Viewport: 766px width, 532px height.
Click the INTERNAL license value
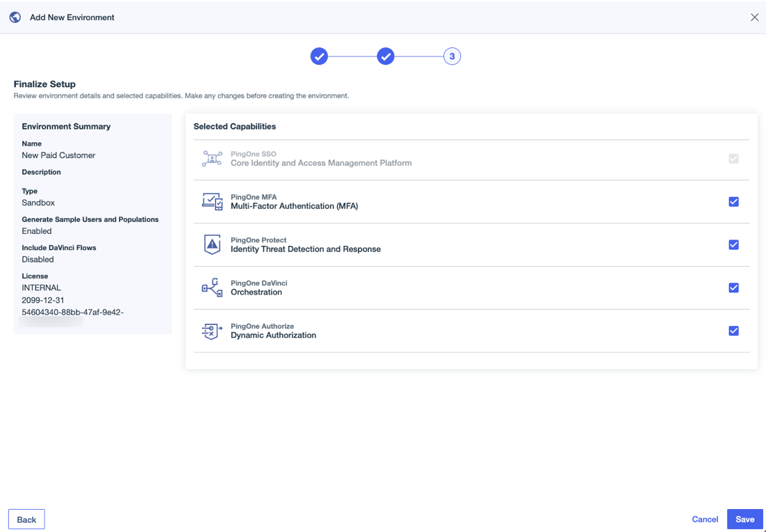coord(42,288)
